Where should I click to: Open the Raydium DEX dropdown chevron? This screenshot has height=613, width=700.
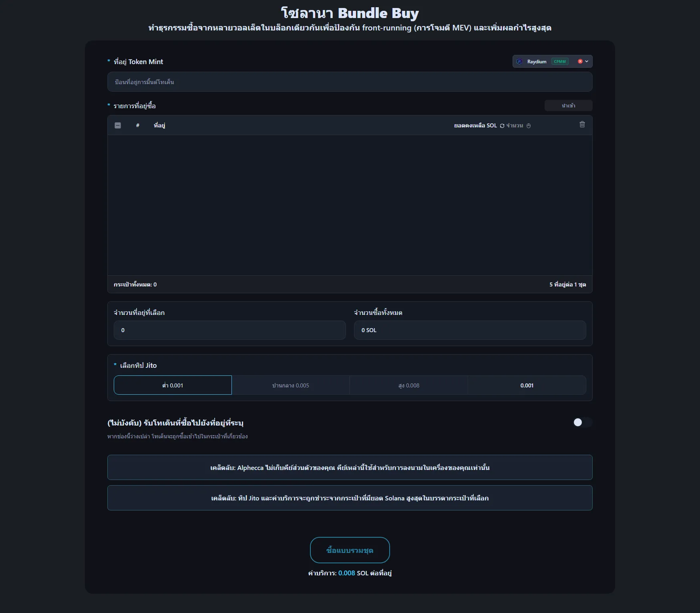coord(587,61)
